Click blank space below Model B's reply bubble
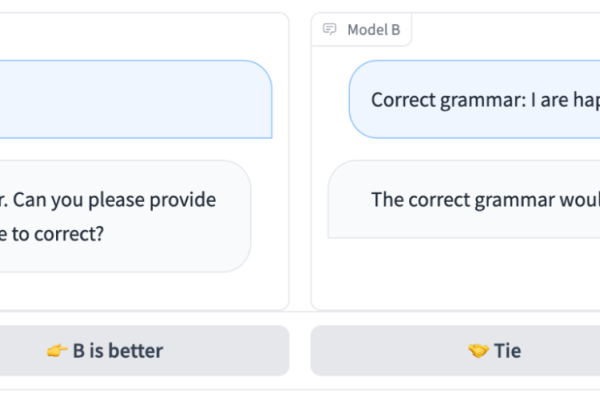The height and width of the screenshot is (400, 600). click(455, 274)
